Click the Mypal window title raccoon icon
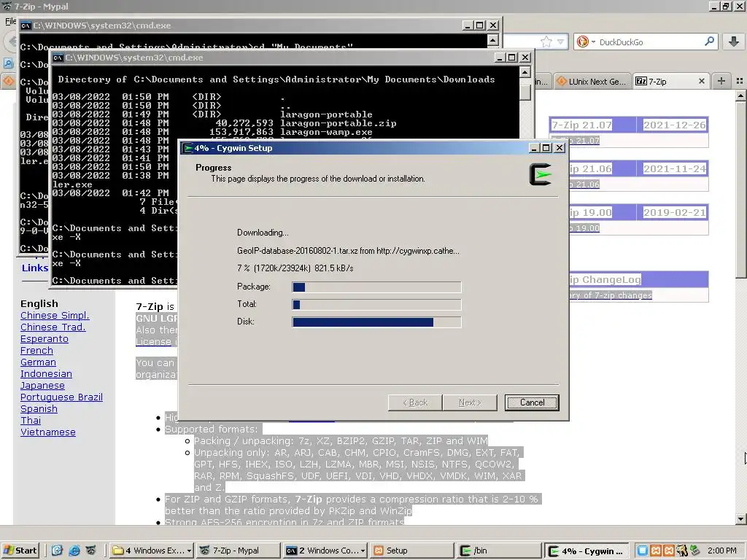The width and height of the screenshot is (747, 560). (7, 6)
